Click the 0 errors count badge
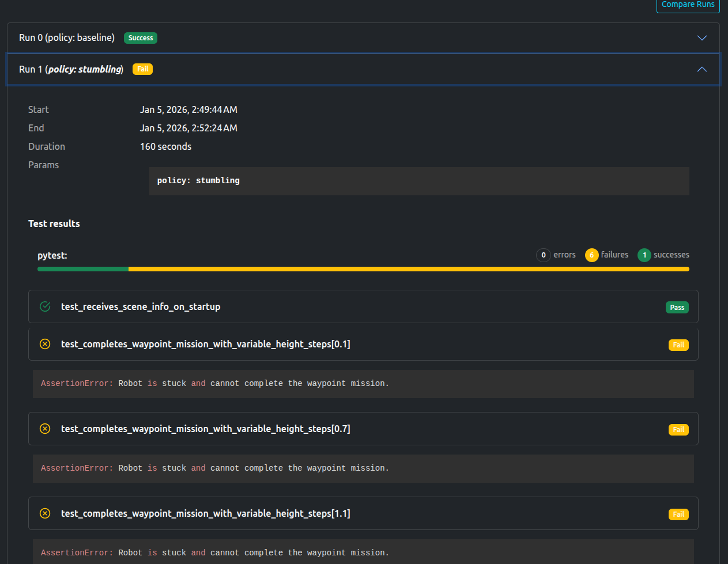This screenshot has height=564, width=728. coord(543,255)
